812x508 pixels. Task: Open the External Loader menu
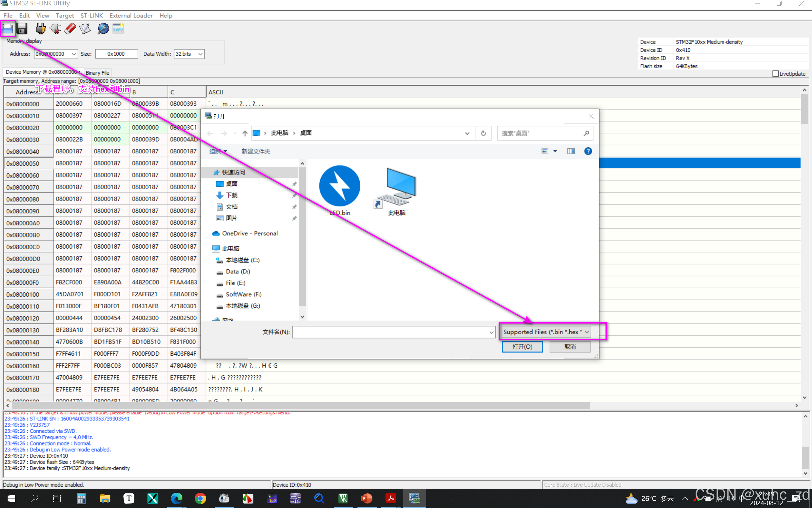[x=131, y=16]
